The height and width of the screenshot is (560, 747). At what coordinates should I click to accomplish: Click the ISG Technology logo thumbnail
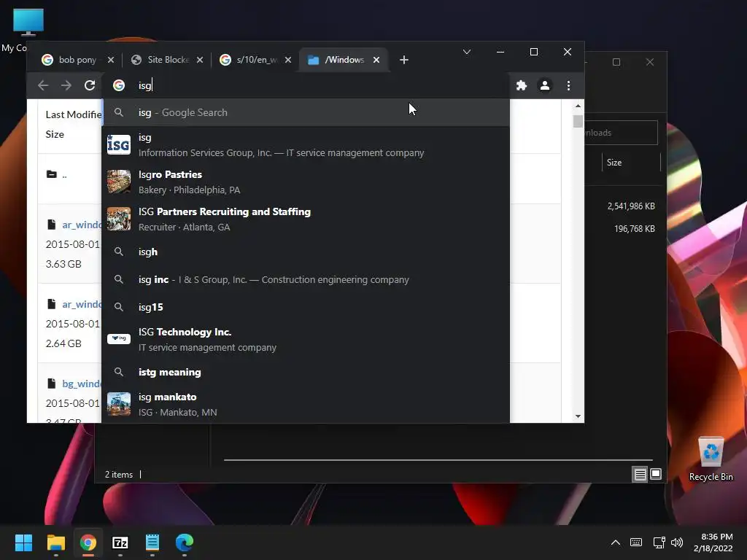pos(119,338)
